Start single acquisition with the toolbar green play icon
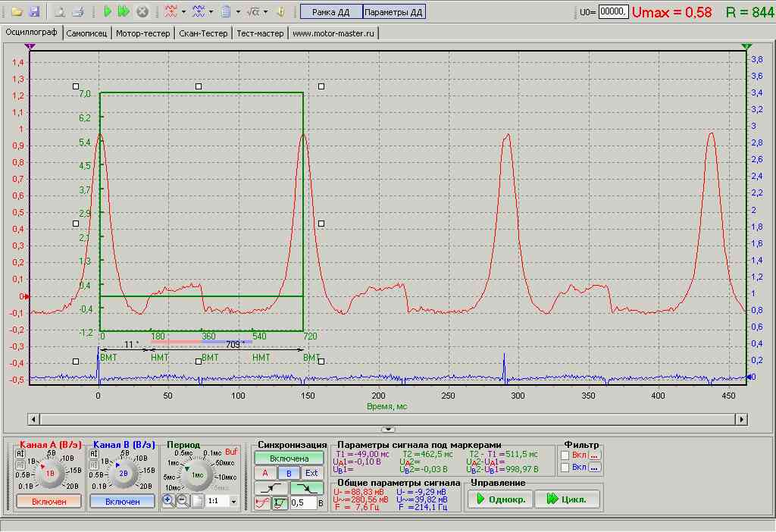The width and height of the screenshot is (776, 532). pyautogui.click(x=108, y=12)
